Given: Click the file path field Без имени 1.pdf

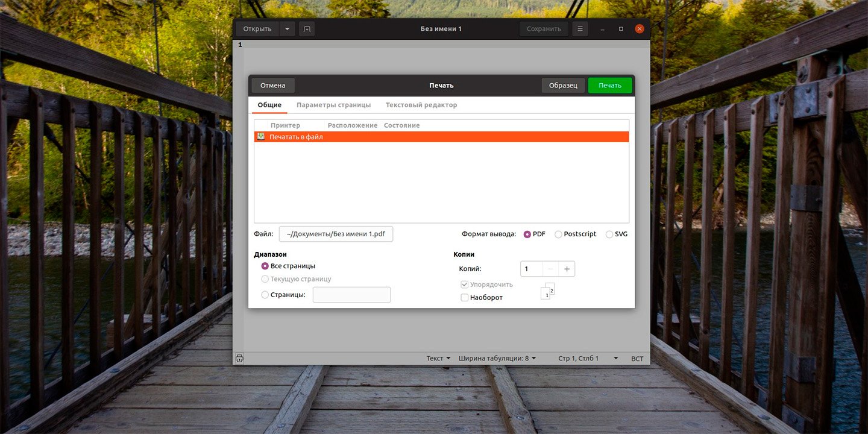Looking at the screenshot, I should pos(336,234).
